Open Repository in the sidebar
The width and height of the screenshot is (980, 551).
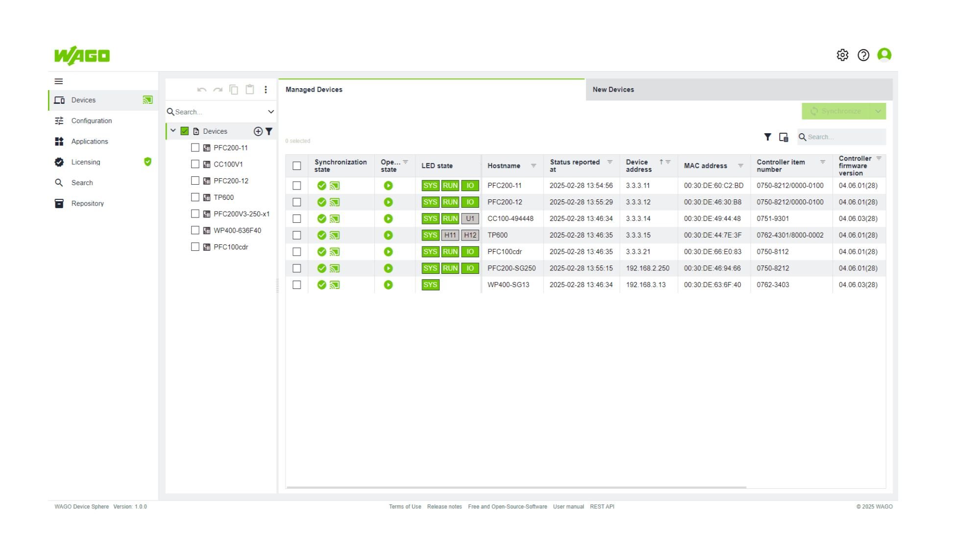103,203
